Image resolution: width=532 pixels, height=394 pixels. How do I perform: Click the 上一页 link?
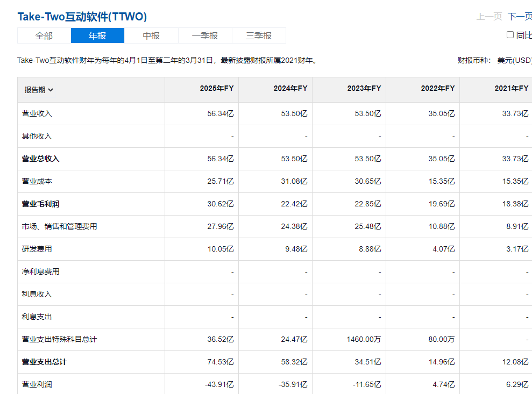tap(489, 16)
